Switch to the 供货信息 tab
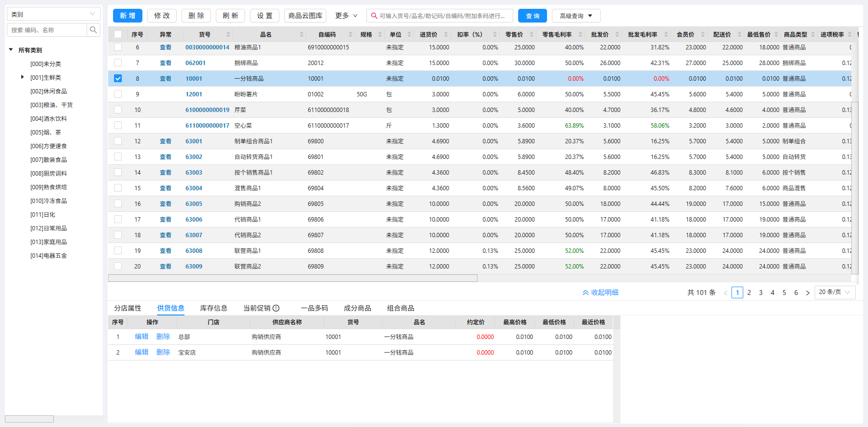This screenshot has height=427, width=868. click(x=171, y=308)
